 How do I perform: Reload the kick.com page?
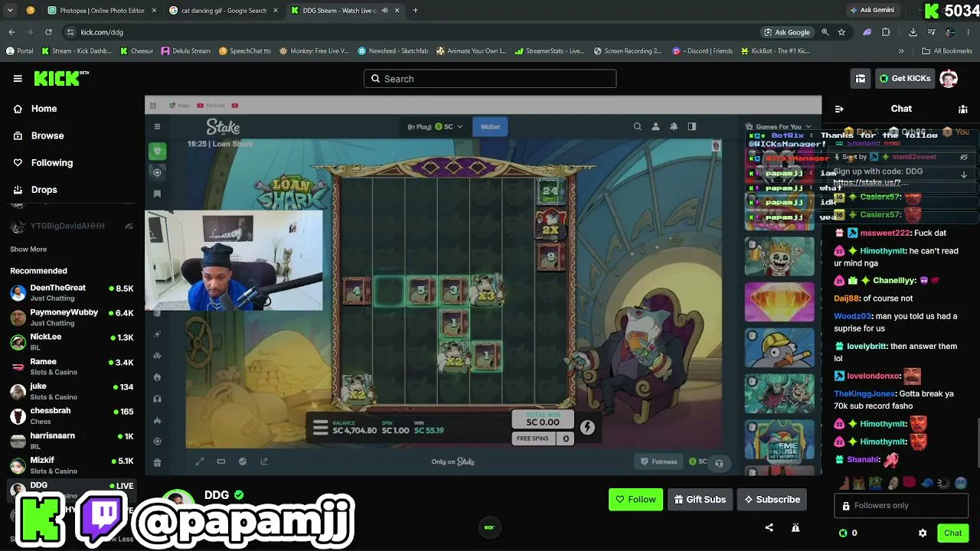click(48, 32)
